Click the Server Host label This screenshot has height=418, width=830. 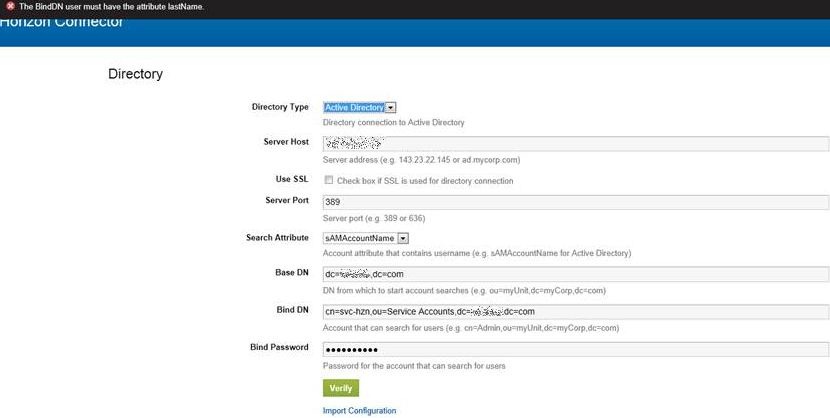286,142
